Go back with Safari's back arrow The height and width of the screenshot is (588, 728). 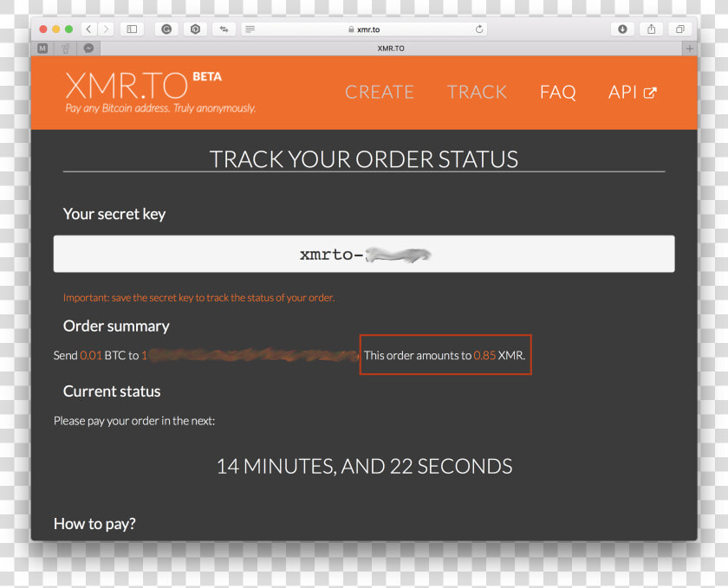(88, 29)
